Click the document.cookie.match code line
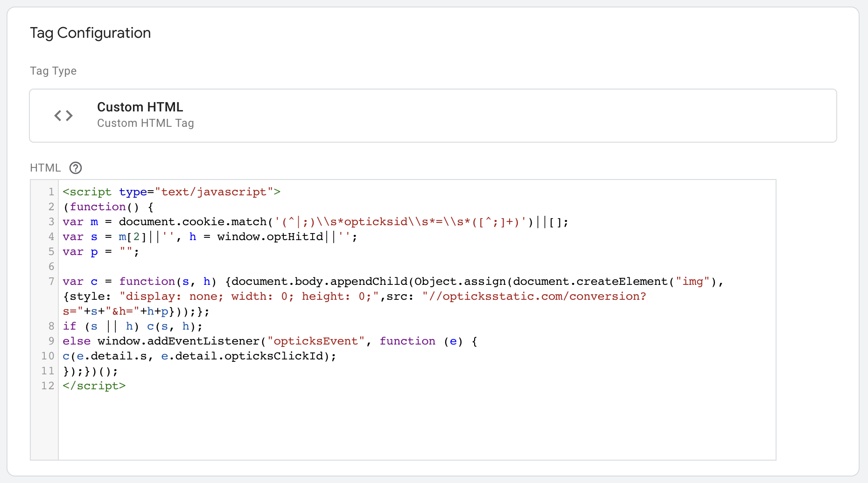This screenshot has width=868, height=483. 315,221
